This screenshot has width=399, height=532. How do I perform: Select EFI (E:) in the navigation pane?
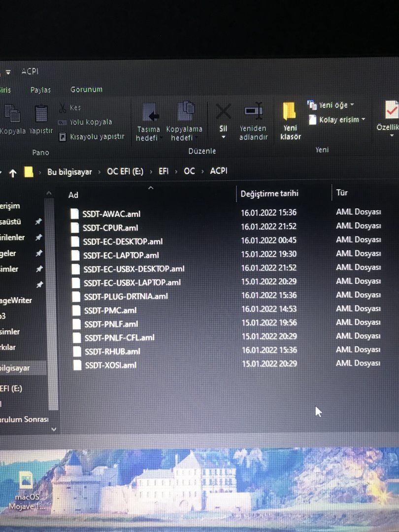point(11,389)
